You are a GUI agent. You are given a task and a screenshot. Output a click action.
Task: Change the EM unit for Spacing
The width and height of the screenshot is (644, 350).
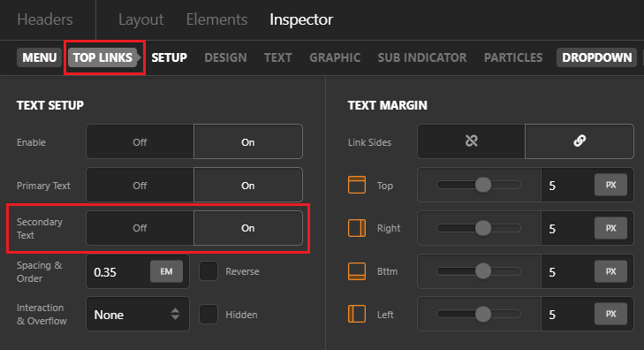tap(166, 271)
